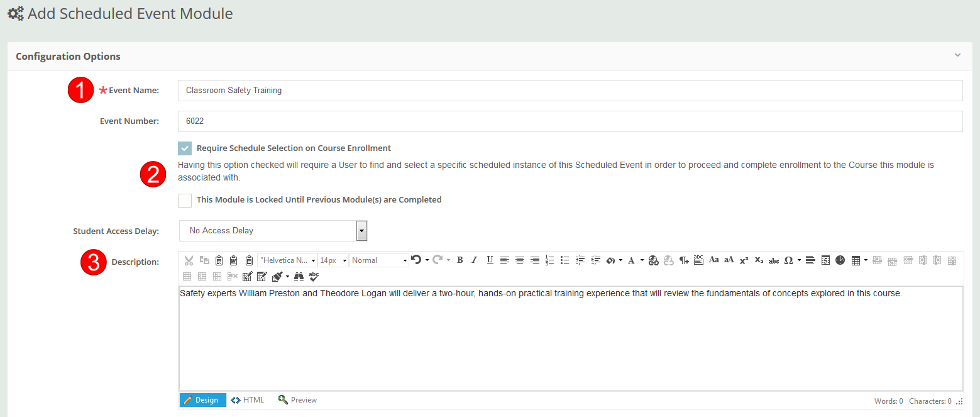
Task: Open the Find tool using the binoculars icon
Action: tap(299, 276)
